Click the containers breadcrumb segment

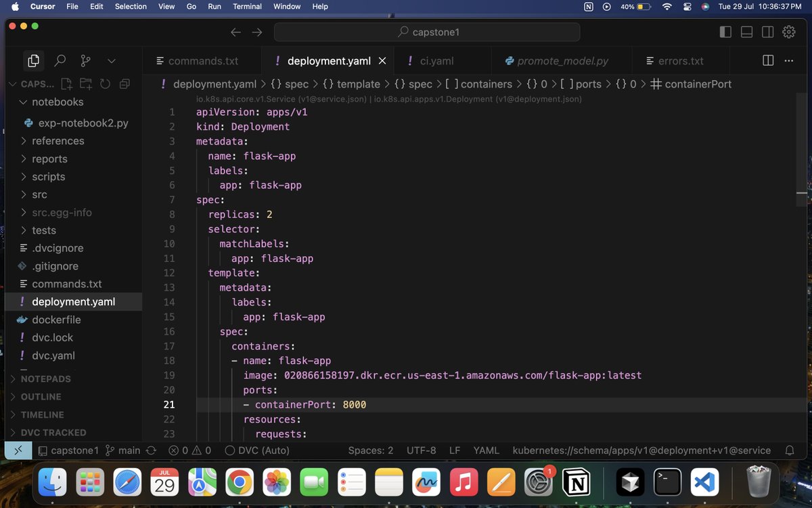tap(478, 84)
